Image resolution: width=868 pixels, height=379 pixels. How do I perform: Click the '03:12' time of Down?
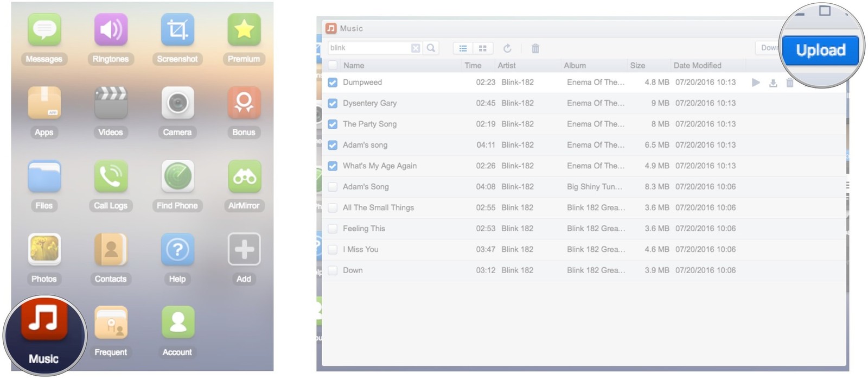(x=486, y=270)
